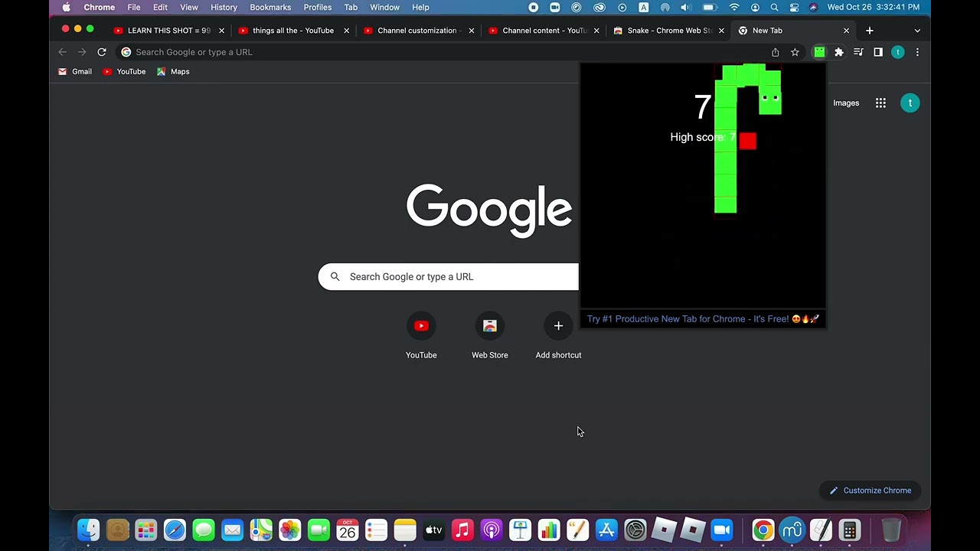This screenshot has height=551, width=980.
Task: Click the Wi-Fi status icon in menu bar
Action: point(734,7)
